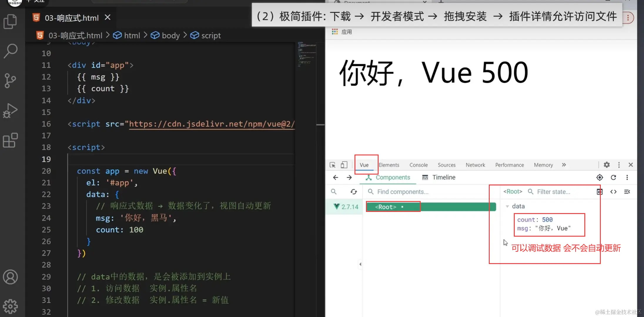644x317 pixels.
Task: Open the Run and Debug view
Action: (x=10, y=111)
